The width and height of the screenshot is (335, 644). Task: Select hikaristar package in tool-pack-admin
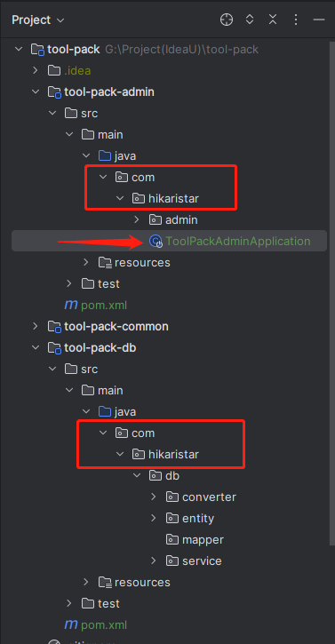(x=173, y=199)
